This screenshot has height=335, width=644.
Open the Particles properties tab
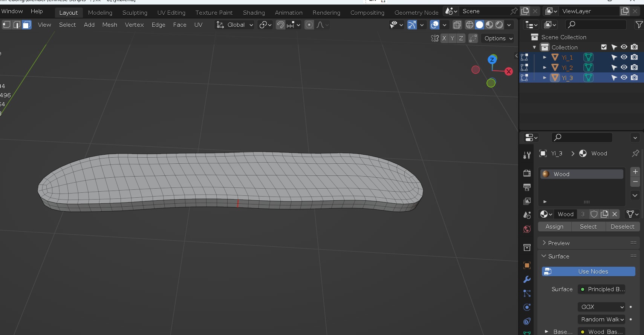[x=527, y=294]
